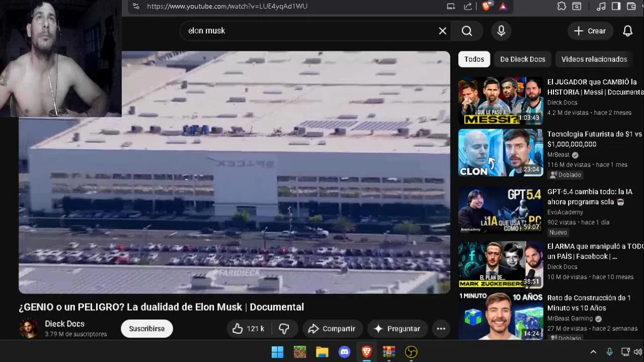Open the Brave Shields lion icon

pos(486,6)
